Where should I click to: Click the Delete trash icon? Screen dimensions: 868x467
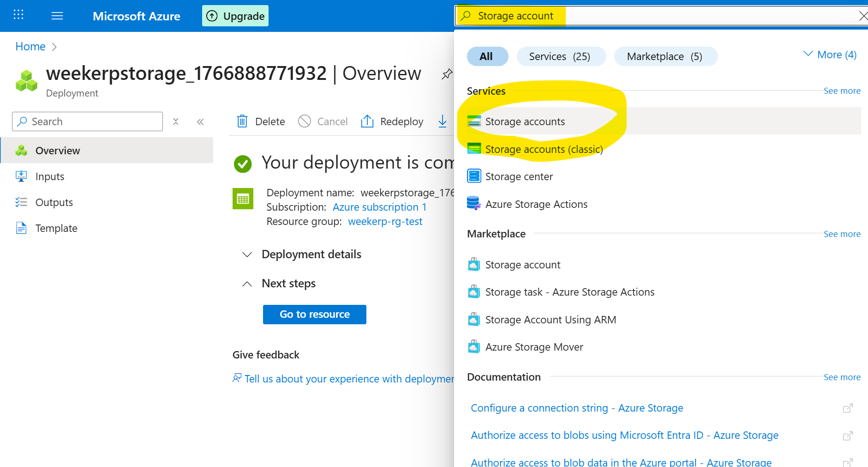click(242, 121)
